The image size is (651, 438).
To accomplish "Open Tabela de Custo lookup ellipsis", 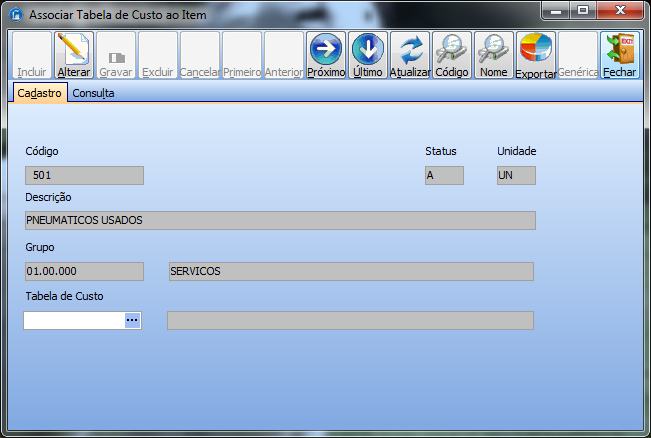I will coord(132,320).
